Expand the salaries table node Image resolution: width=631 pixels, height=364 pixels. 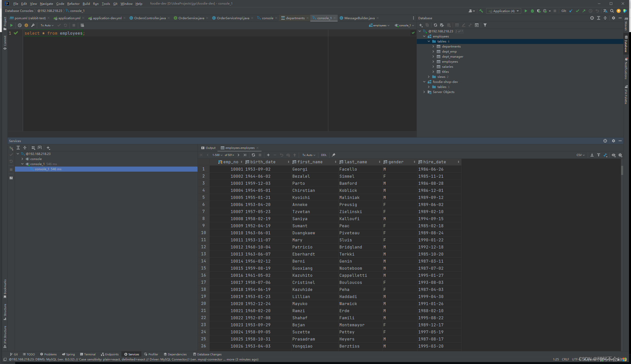click(x=433, y=67)
